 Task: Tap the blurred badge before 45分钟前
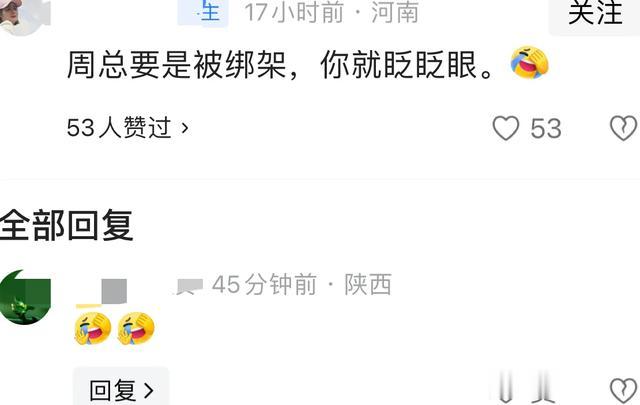pos(189,286)
